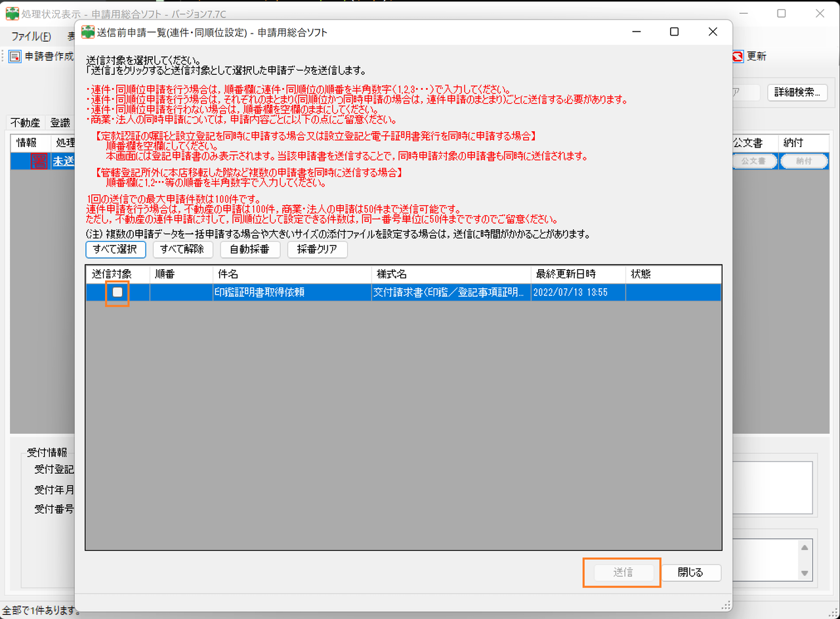This screenshot has width=840, height=619.
Task: Click the 申請書作成 toolbar icon
Action: 16,56
